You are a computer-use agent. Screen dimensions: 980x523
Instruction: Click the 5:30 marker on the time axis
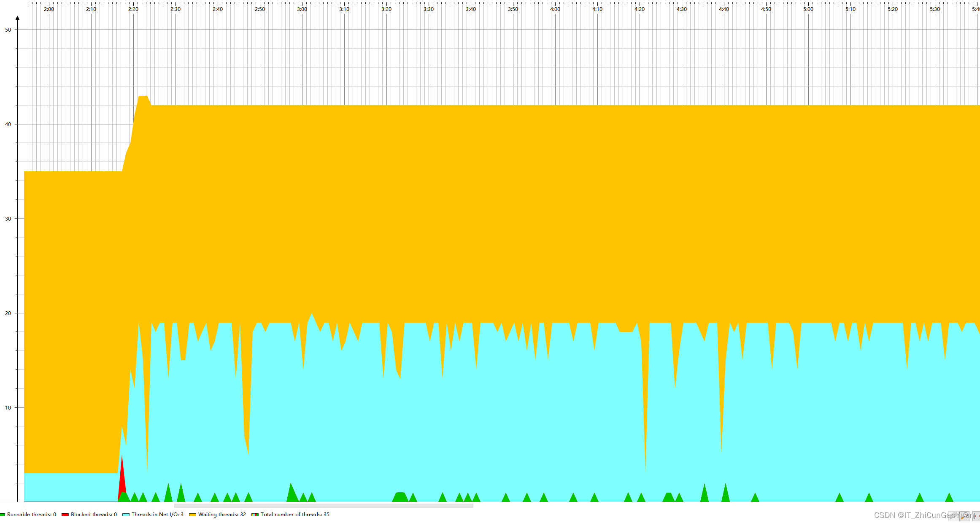(935, 9)
